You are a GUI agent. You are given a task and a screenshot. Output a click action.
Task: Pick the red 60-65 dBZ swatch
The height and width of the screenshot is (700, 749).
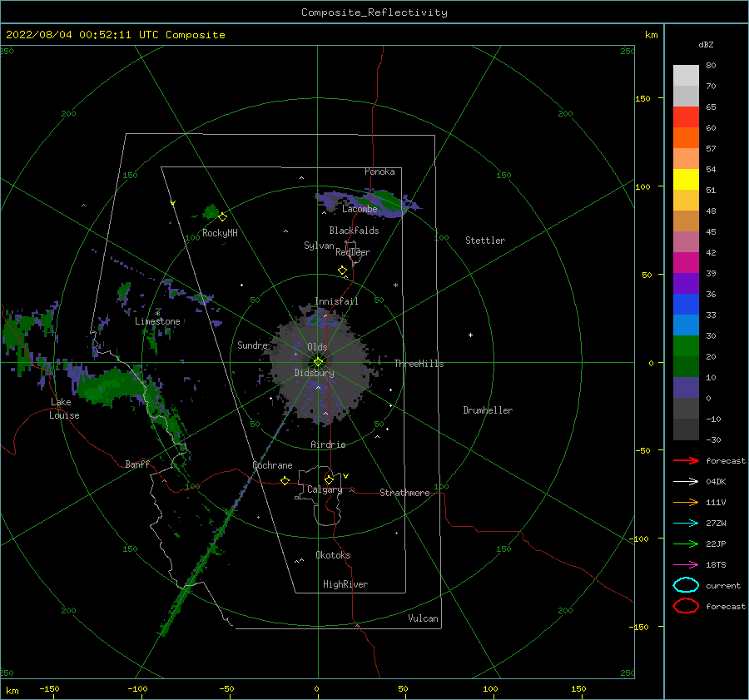coord(686,117)
